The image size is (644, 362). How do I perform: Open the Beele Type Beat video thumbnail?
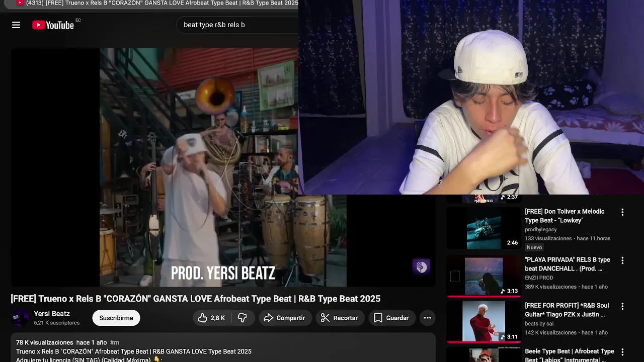[x=484, y=354]
